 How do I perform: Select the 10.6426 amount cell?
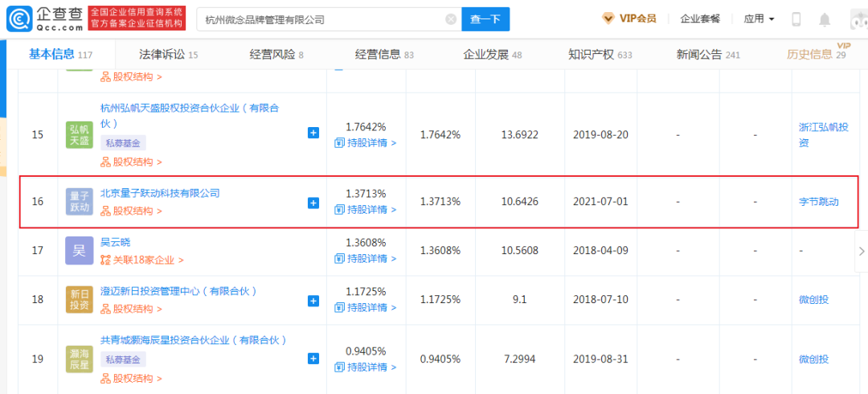[x=518, y=202]
